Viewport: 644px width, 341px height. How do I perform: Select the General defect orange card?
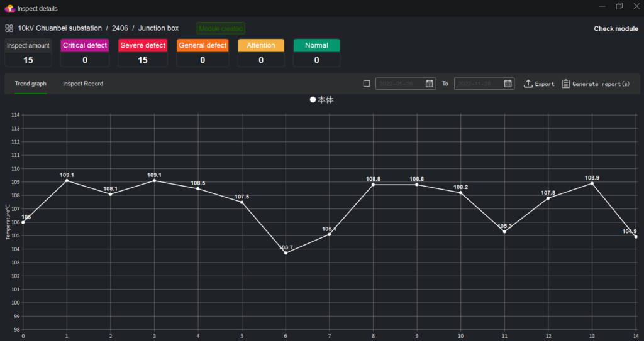[203, 46]
